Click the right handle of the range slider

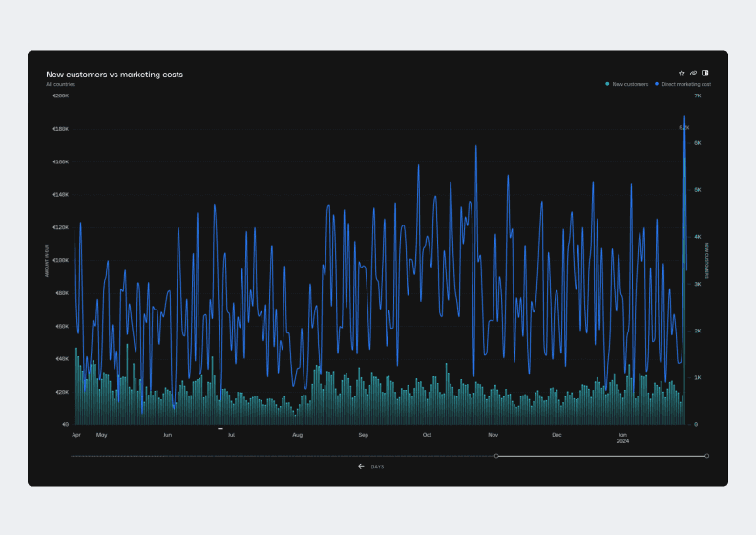coord(706,456)
